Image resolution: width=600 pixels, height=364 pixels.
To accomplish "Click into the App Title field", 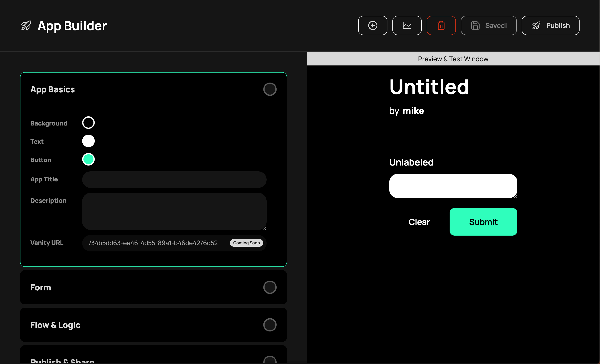I will 174,179.
